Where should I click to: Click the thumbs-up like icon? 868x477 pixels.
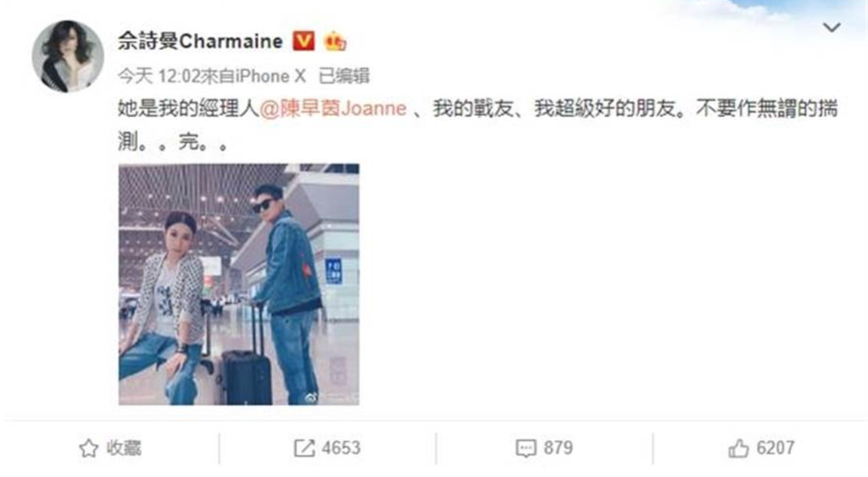739,449
